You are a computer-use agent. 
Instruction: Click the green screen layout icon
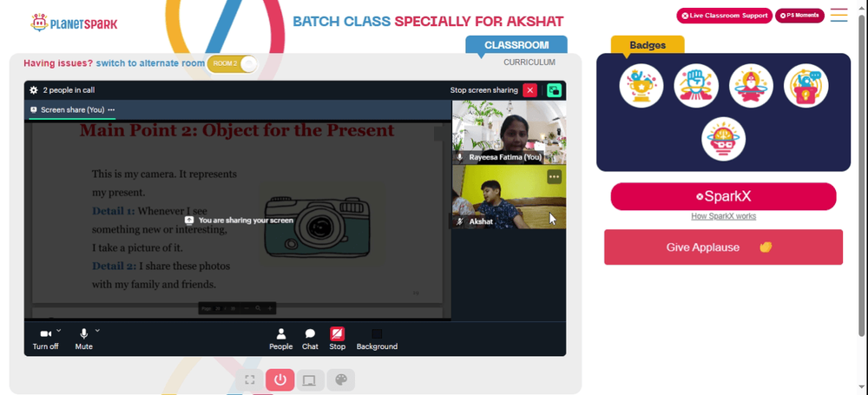554,90
